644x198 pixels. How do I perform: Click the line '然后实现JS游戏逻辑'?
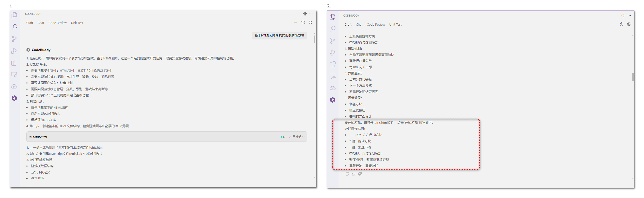click(45, 114)
